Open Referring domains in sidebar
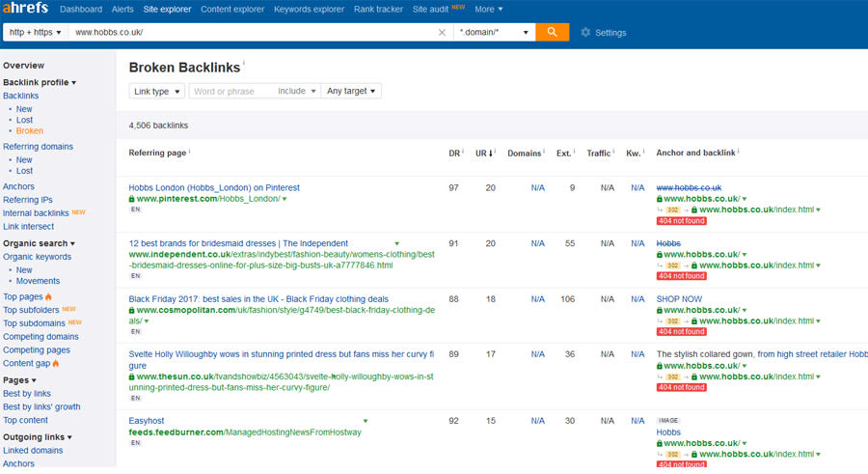Viewport: 868px width, 474px height. pyautogui.click(x=38, y=147)
